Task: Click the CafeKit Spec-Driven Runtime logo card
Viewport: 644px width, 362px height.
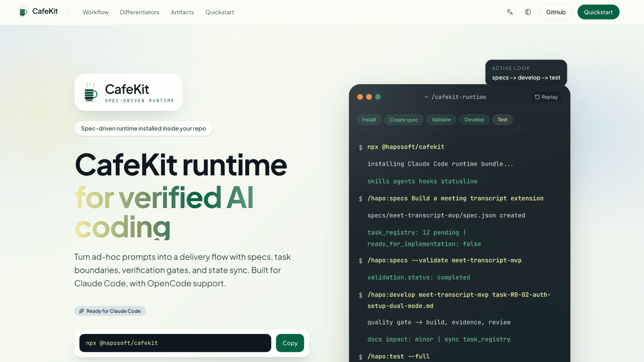Action: pos(128,92)
